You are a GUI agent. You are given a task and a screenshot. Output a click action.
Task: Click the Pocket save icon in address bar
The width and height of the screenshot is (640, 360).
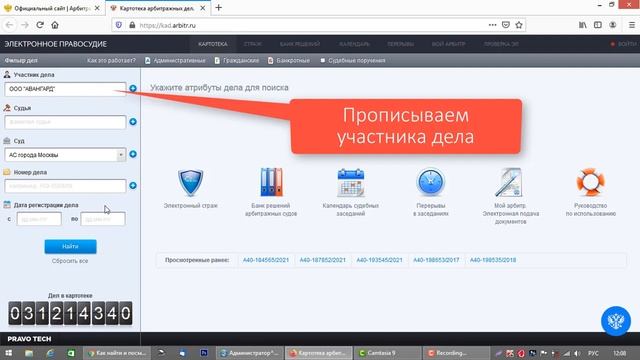[x=506, y=25]
